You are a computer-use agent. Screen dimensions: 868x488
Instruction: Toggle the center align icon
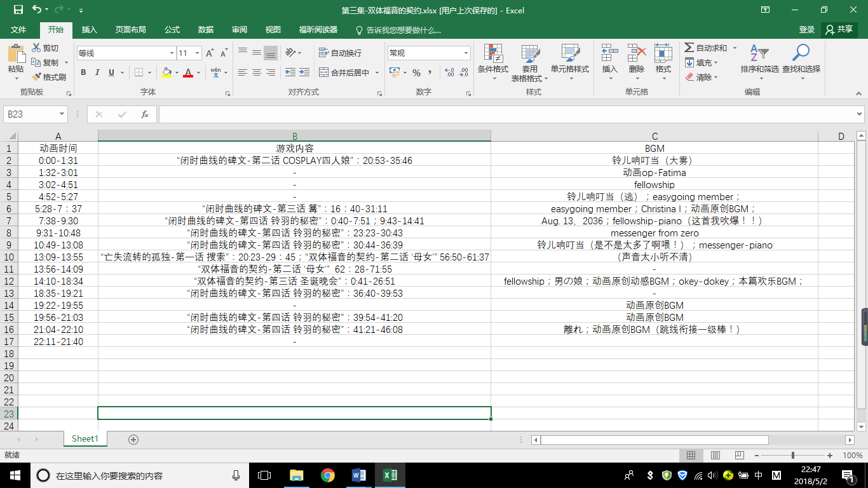click(257, 72)
